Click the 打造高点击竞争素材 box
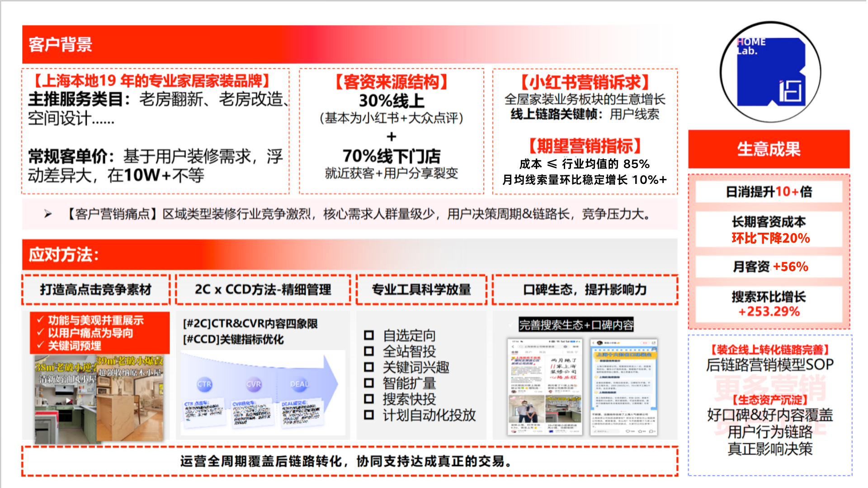The width and height of the screenshot is (868, 488). (96, 290)
